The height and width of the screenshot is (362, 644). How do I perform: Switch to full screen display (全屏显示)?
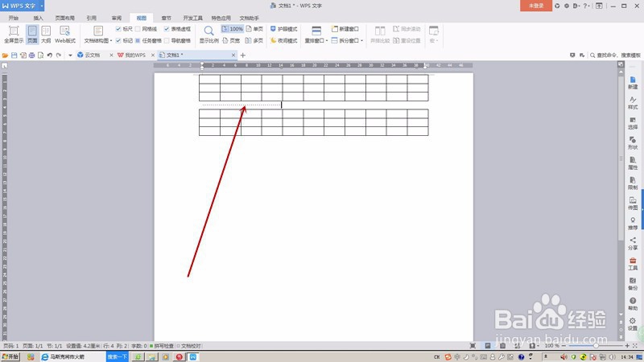point(14,34)
